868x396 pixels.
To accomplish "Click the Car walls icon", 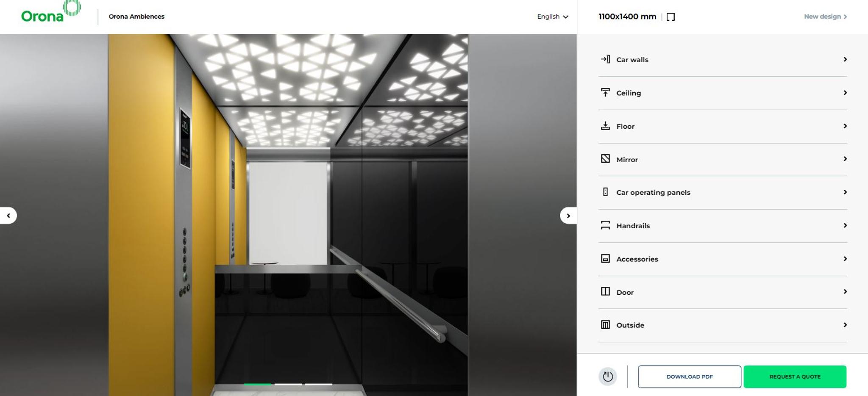I will click(x=605, y=59).
